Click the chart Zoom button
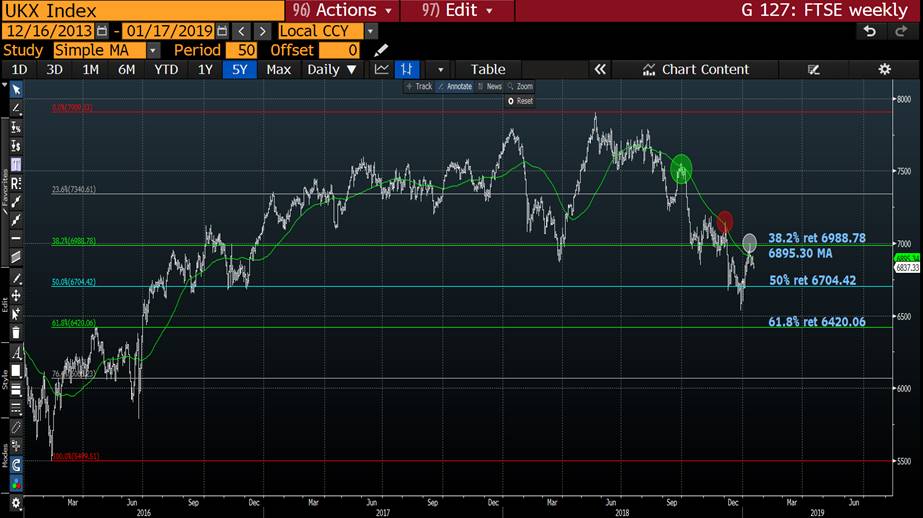923x518 pixels. click(x=520, y=87)
